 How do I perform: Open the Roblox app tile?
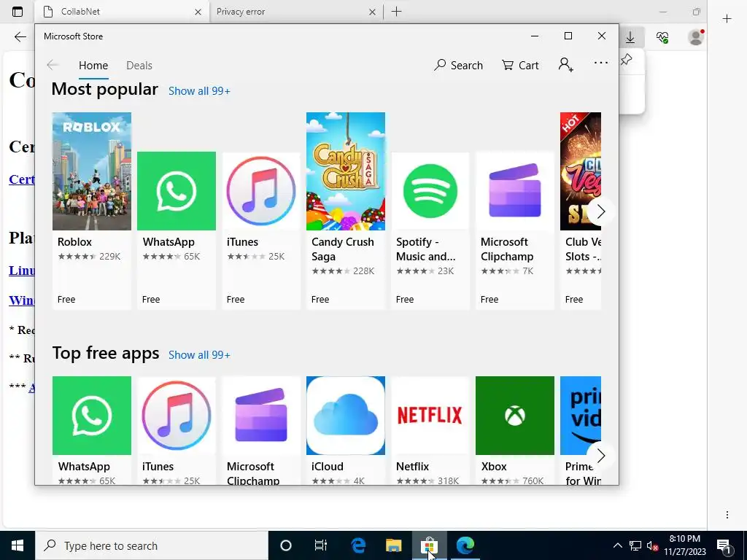(91, 211)
